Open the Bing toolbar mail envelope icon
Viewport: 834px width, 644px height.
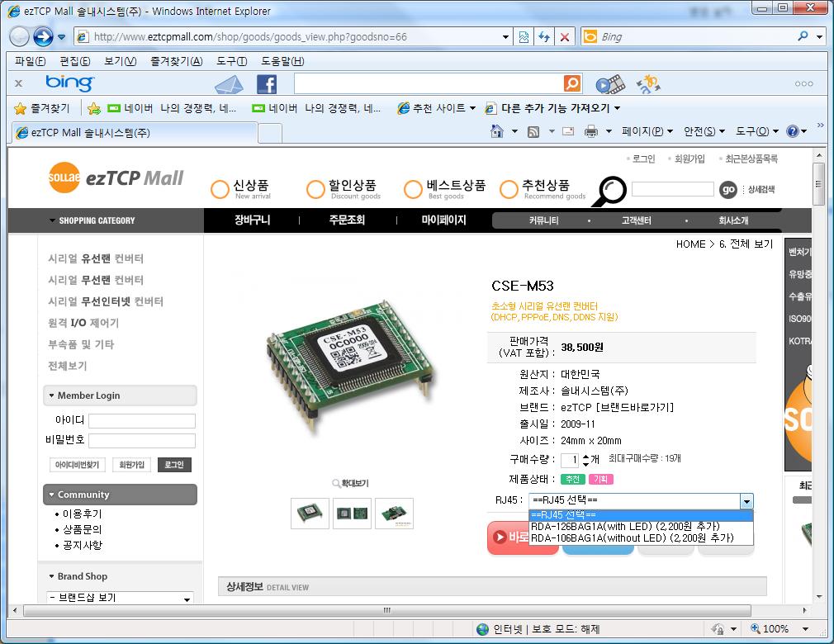[230, 84]
